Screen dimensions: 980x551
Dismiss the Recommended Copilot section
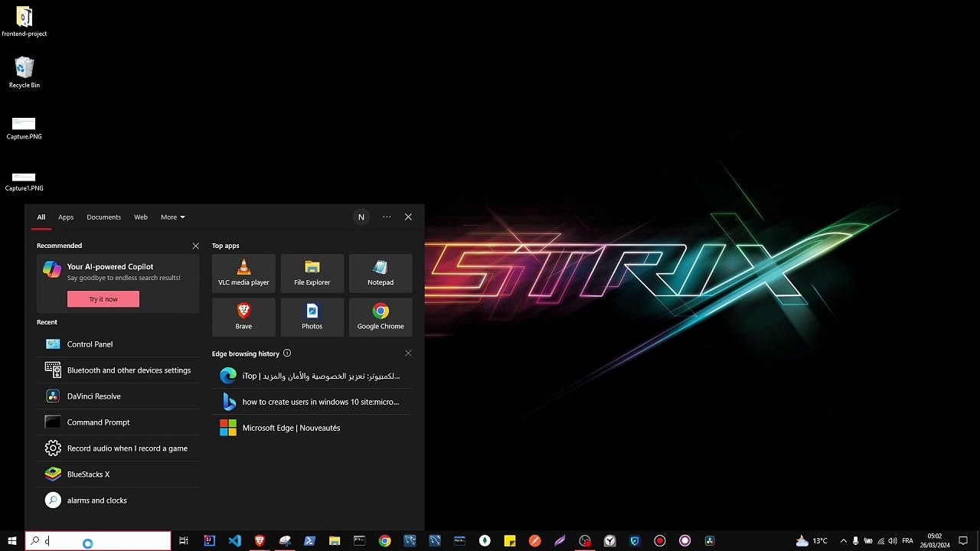coord(196,246)
